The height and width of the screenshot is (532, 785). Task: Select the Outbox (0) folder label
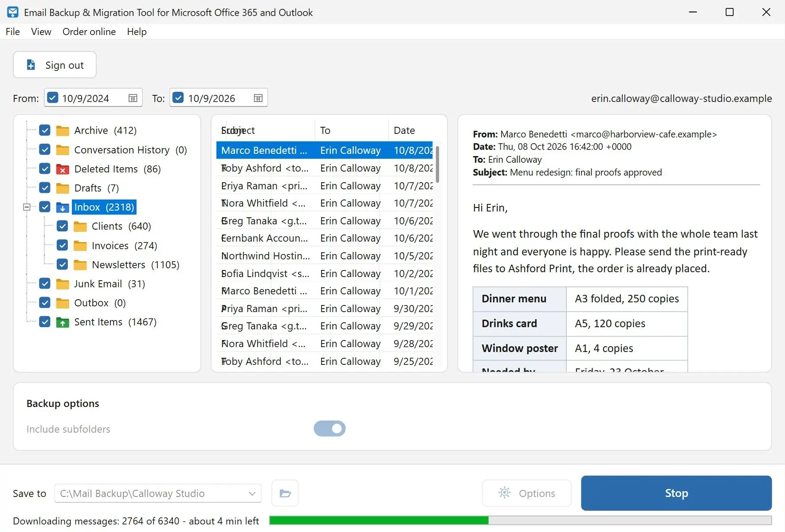tap(100, 303)
